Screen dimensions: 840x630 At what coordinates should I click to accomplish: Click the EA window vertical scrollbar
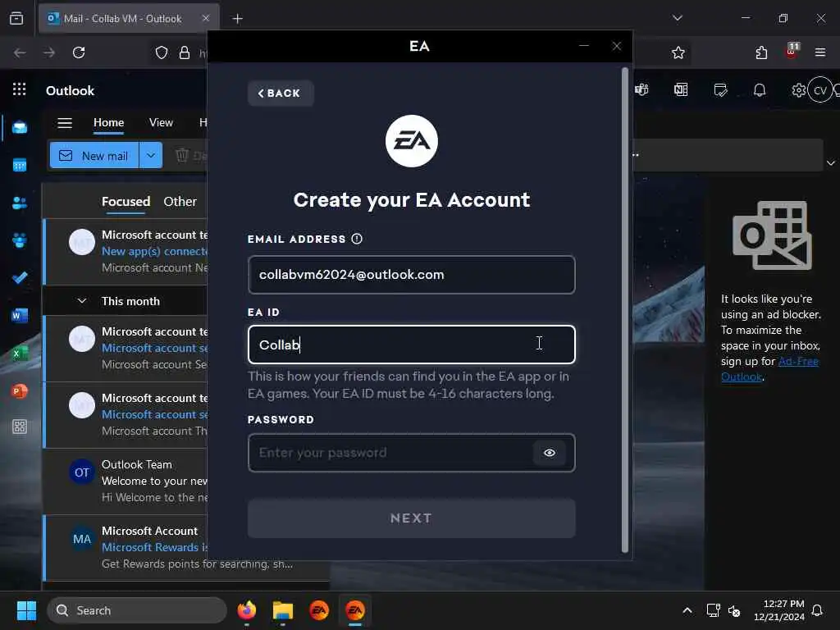[624, 309]
